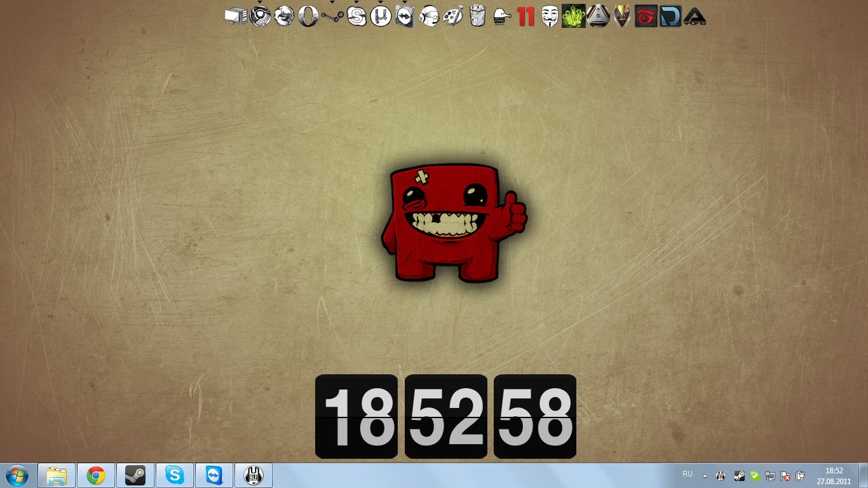
Task: Click the striped round tray icon
Action: [x=721, y=475]
